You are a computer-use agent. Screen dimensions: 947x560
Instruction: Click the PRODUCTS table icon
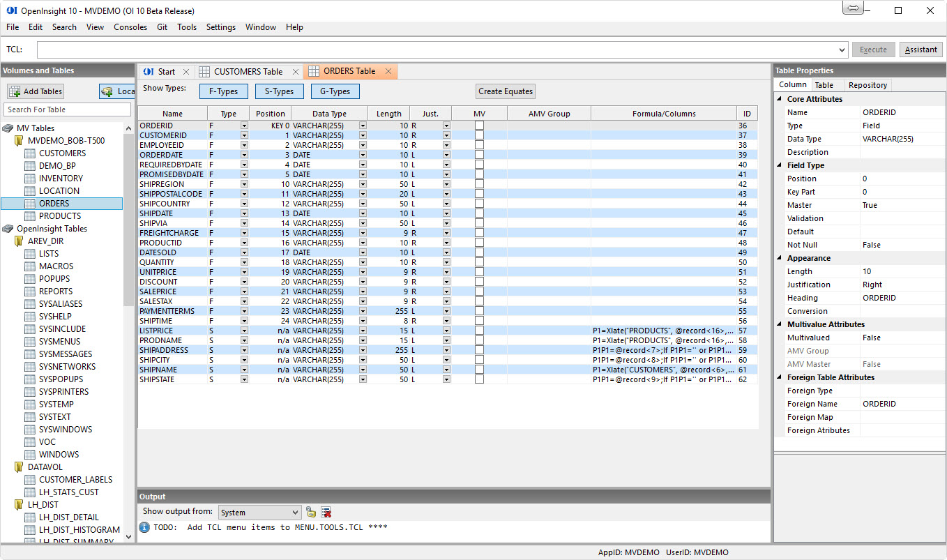point(29,216)
